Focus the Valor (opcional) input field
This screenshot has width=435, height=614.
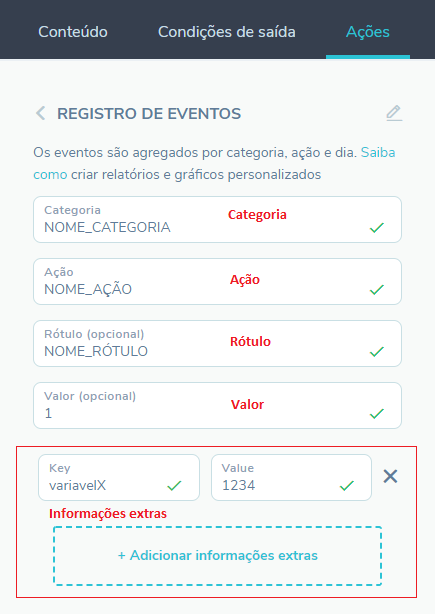click(218, 405)
